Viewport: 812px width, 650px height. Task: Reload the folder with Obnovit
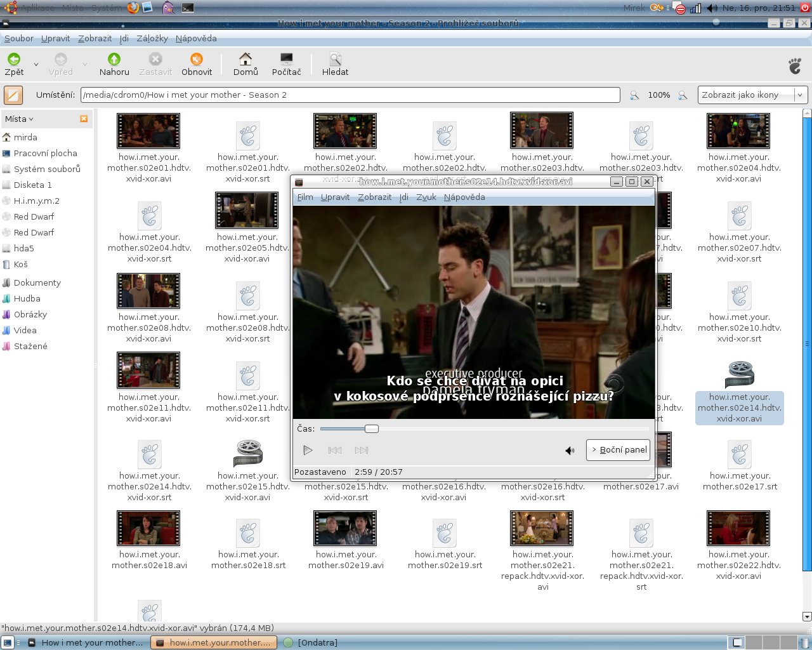pyautogui.click(x=197, y=65)
